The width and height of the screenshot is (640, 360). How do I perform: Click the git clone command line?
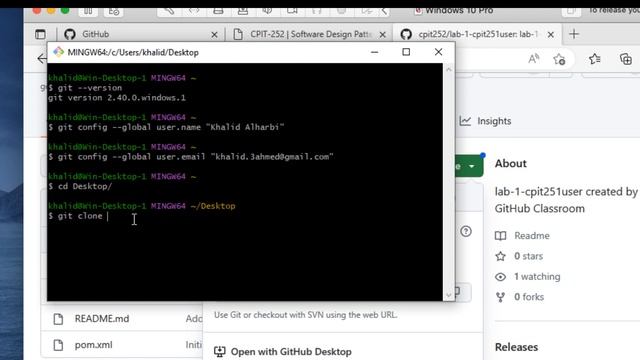(x=78, y=216)
